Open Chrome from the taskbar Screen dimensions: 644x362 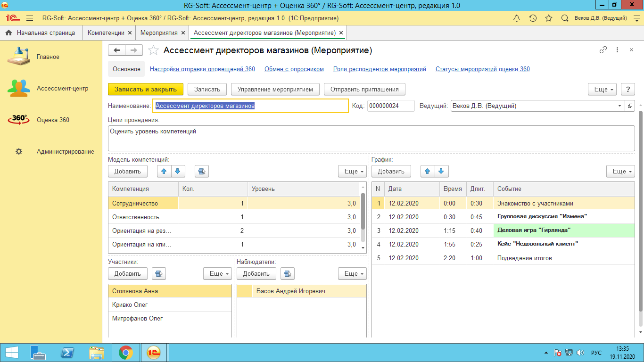[x=125, y=353]
